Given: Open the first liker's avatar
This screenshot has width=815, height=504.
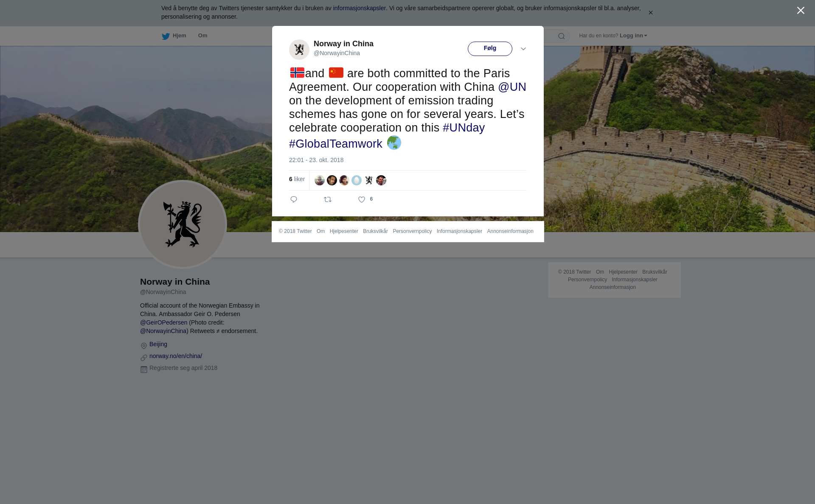Looking at the screenshot, I should 320,180.
